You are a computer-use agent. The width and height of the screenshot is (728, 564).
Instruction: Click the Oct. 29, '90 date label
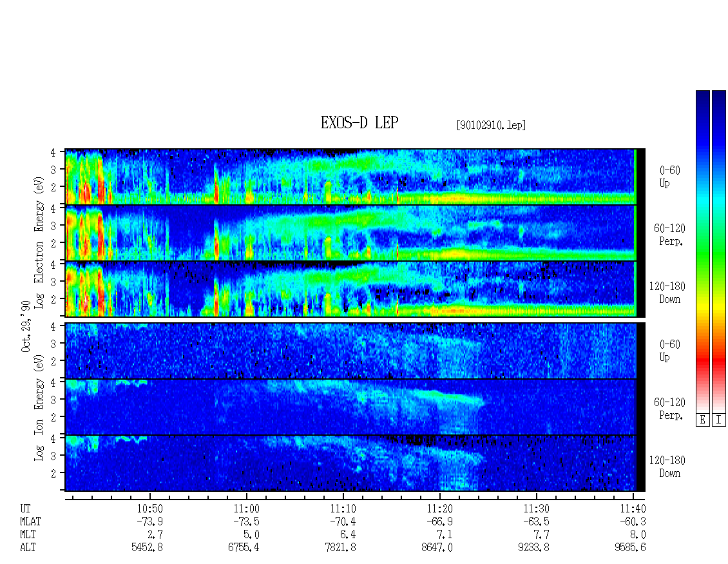click(26, 326)
